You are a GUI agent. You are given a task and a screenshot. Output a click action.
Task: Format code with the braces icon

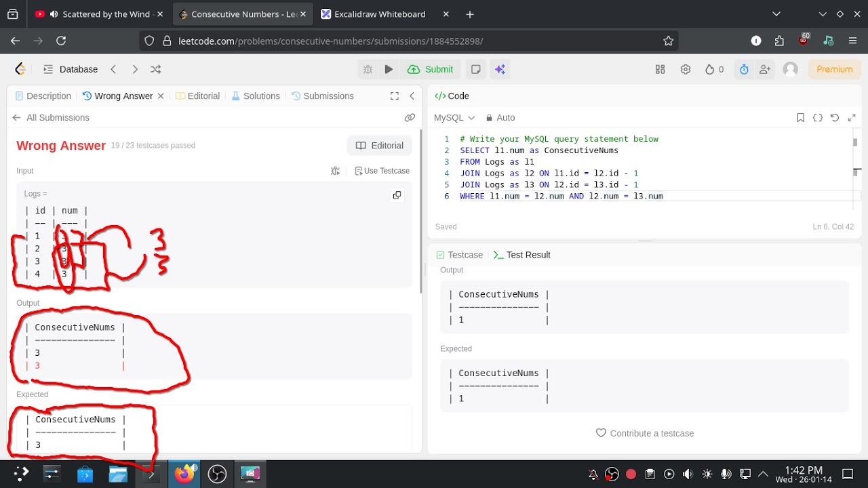818,117
